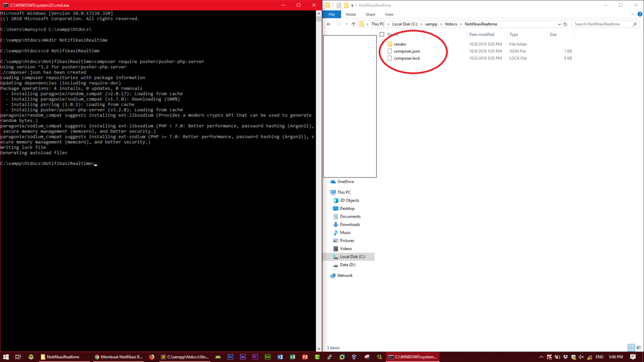
Task: Open Excel from the taskbar
Action: point(292,357)
